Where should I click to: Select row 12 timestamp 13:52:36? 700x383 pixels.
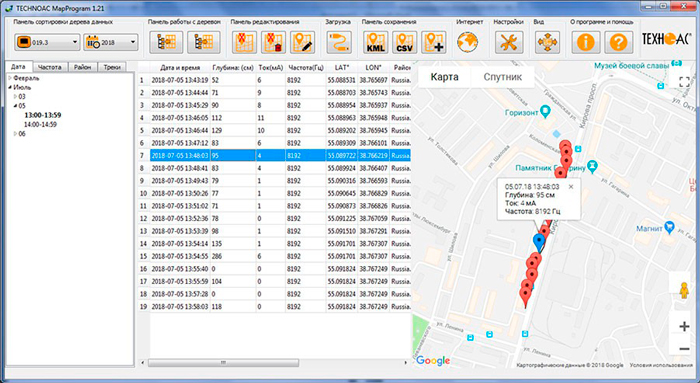179,219
